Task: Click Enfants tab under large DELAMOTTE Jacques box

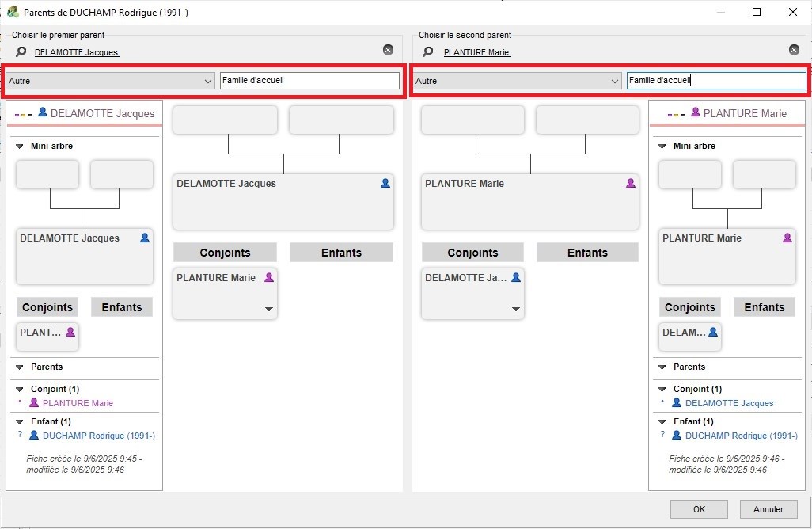Action: coord(341,253)
